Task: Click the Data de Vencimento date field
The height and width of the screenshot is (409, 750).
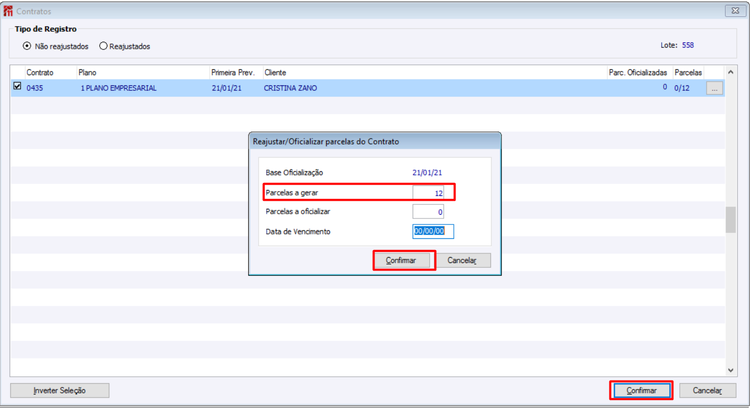Action: pyautogui.click(x=433, y=231)
